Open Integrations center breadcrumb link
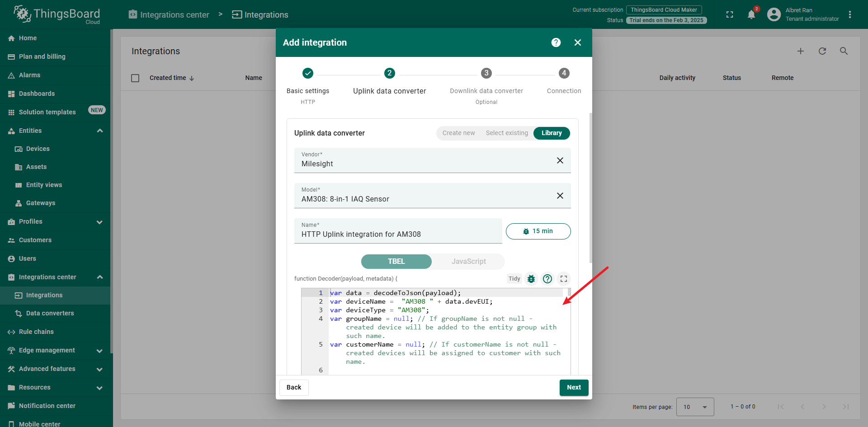868x427 pixels. point(169,14)
